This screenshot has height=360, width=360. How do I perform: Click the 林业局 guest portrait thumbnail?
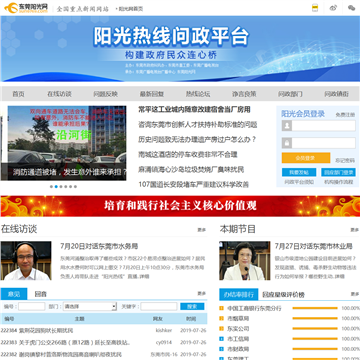pyautogui.click(x=245, y=261)
